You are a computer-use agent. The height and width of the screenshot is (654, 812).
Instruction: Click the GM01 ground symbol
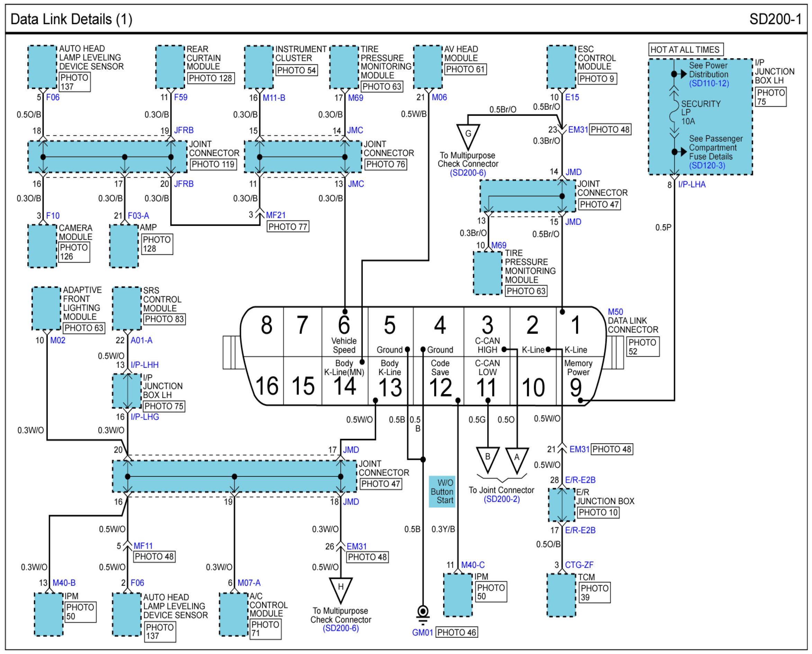click(423, 613)
